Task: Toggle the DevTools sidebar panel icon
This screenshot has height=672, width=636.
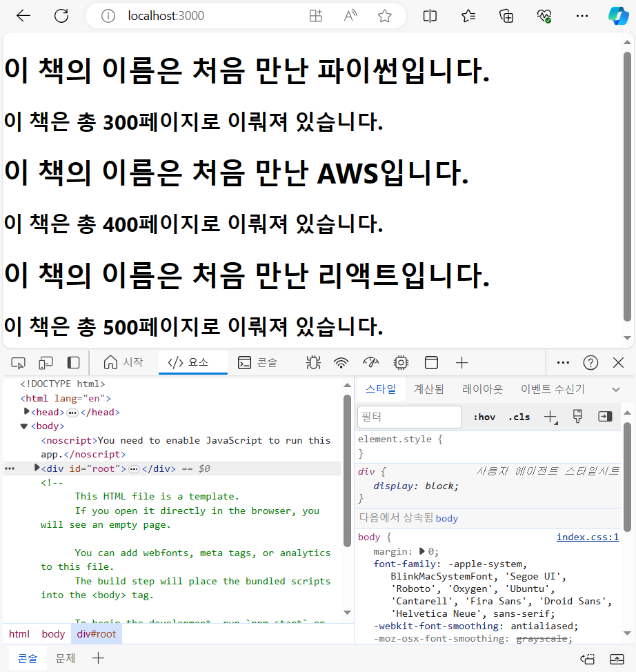Action: point(73,363)
